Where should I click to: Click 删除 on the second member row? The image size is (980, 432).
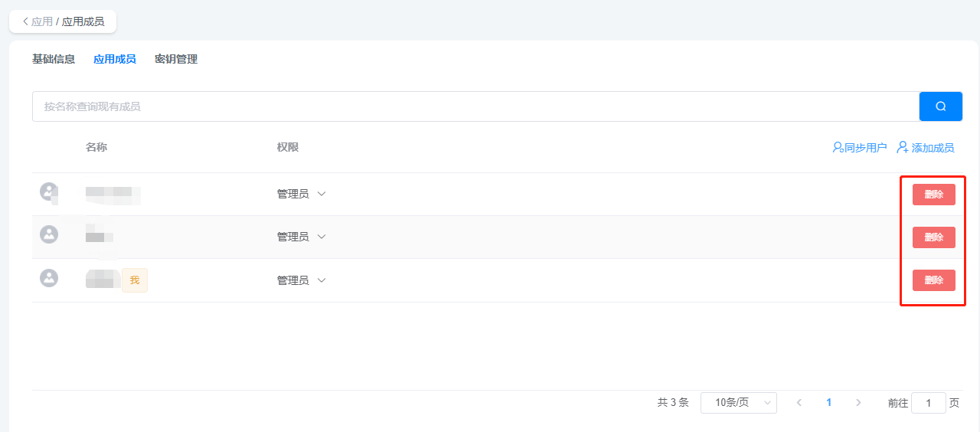tap(934, 237)
